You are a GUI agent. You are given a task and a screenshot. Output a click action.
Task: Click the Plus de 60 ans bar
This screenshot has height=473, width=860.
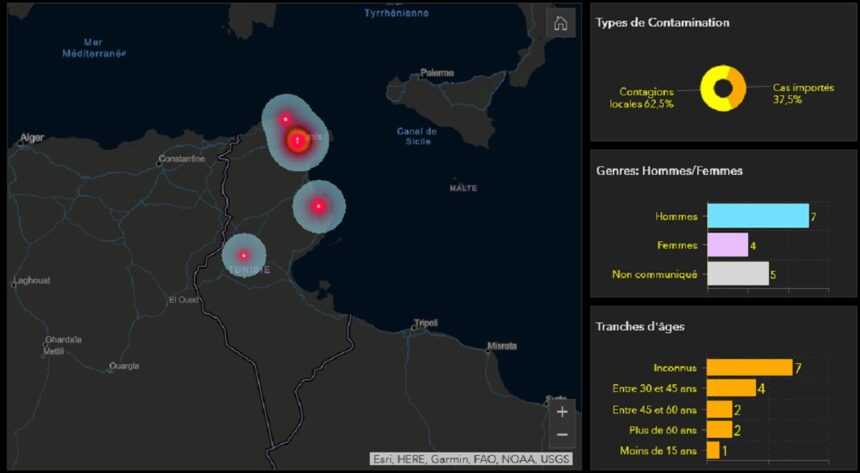pyautogui.click(x=719, y=430)
